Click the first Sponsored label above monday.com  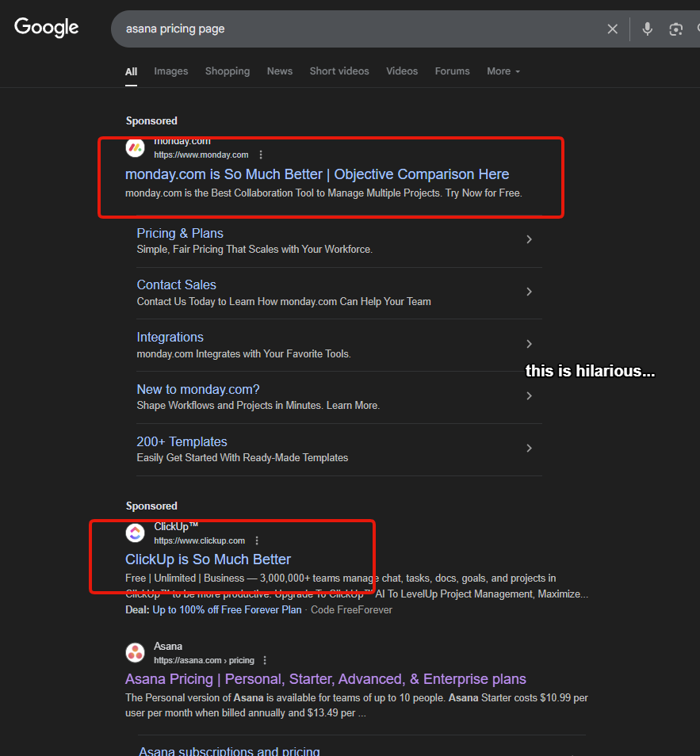[151, 121]
